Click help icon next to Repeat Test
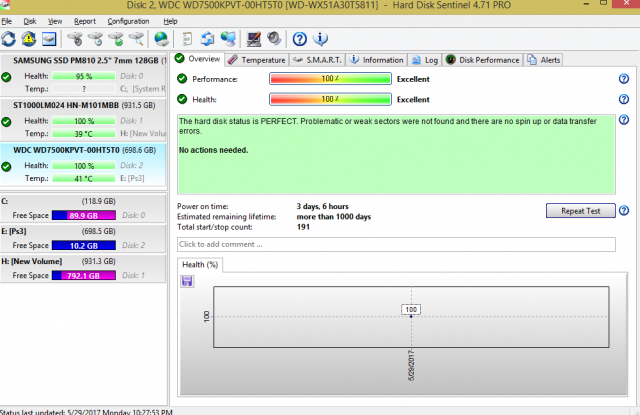The height and width of the screenshot is (415, 640). (x=624, y=211)
